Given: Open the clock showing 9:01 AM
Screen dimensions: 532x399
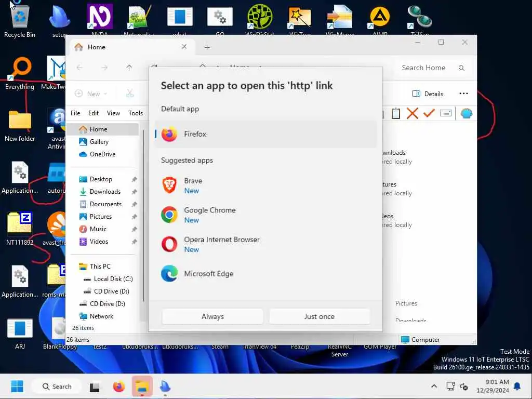Looking at the screenshot, I should point(493,387).
